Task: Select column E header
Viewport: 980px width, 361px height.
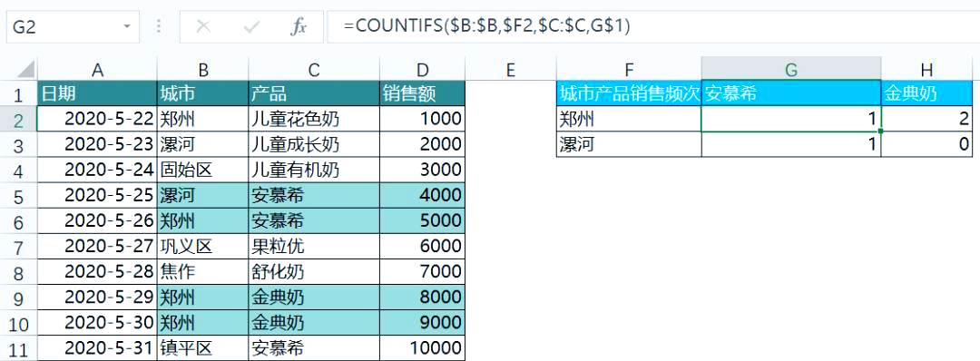Action: [511, 70]
